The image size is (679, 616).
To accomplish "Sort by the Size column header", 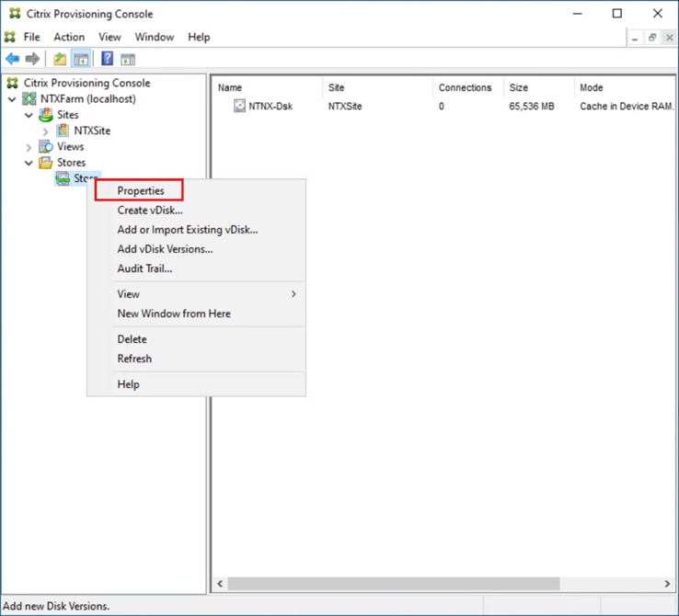I will [x=539, y=87].
